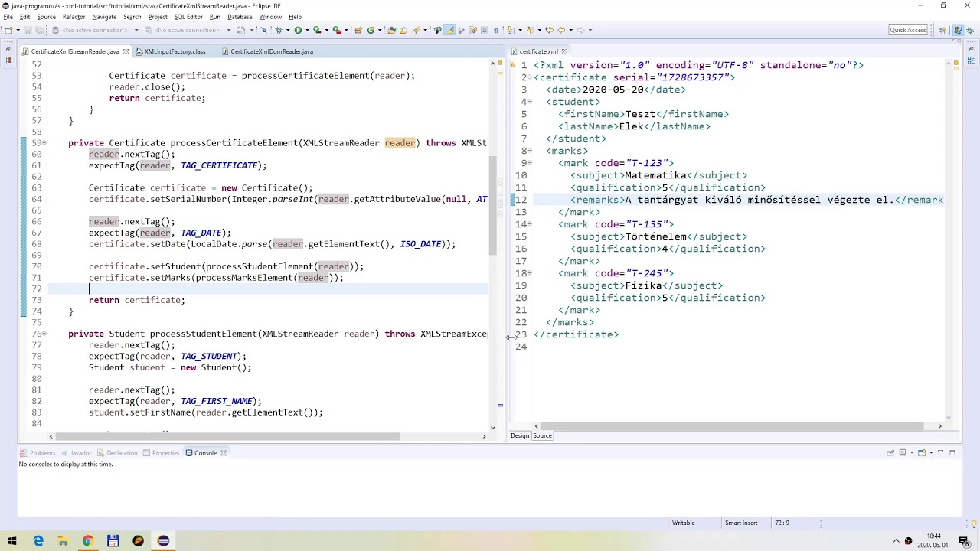
Task: Open dropdown next to New file icon
Action: click(x=18, y=30)
